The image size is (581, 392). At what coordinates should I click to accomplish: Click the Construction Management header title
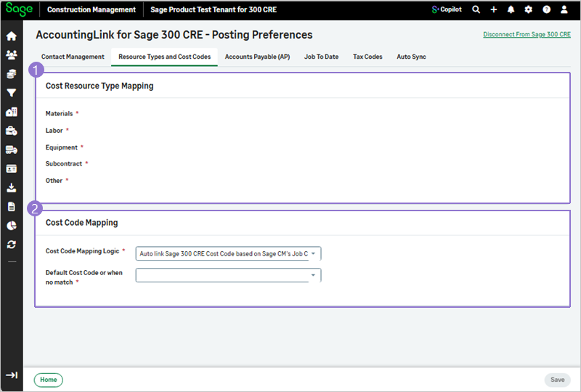tap(92, 9)
